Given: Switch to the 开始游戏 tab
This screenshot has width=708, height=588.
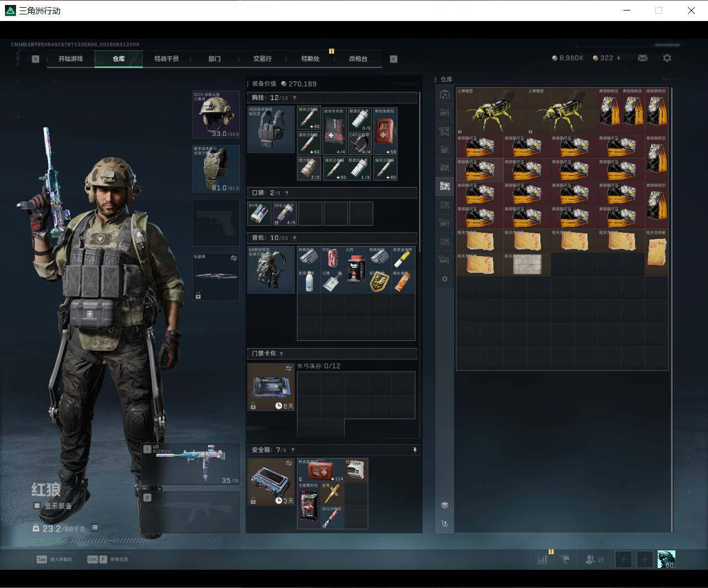Looking at the screenshot, I should click(71, 59).
